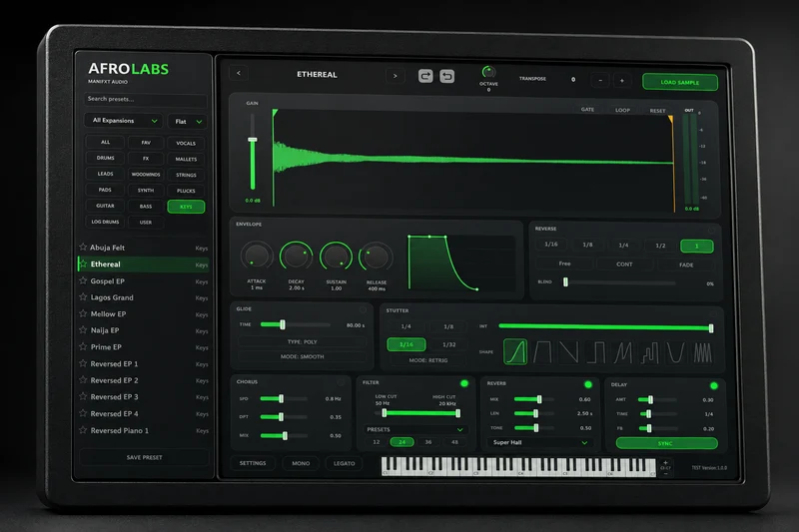This screenshot has height=532, width=799.
Task: Open the Flat view dropdown
Action: click(188, 121)
